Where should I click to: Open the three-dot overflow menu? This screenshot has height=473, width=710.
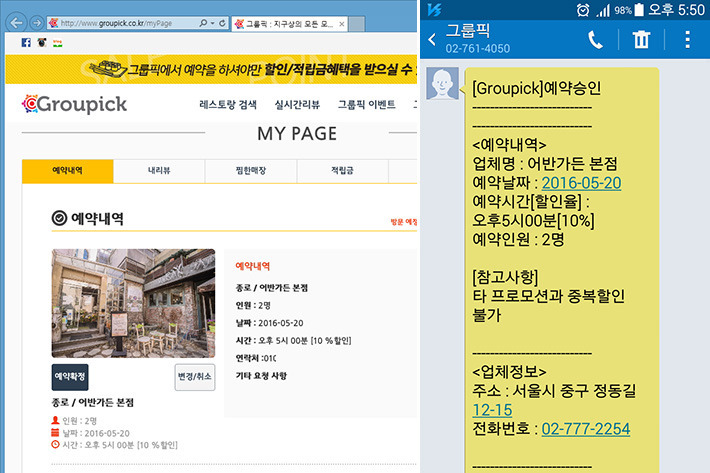(687, 40)
